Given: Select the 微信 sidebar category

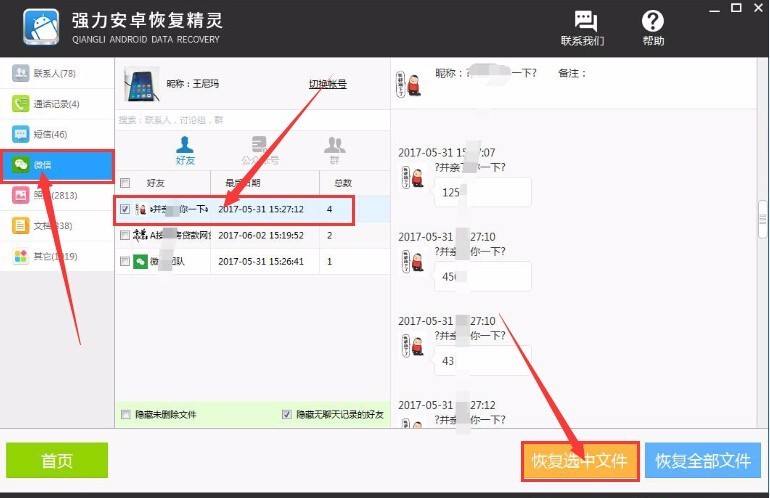Looking at the screenshot, I should 57,165.
